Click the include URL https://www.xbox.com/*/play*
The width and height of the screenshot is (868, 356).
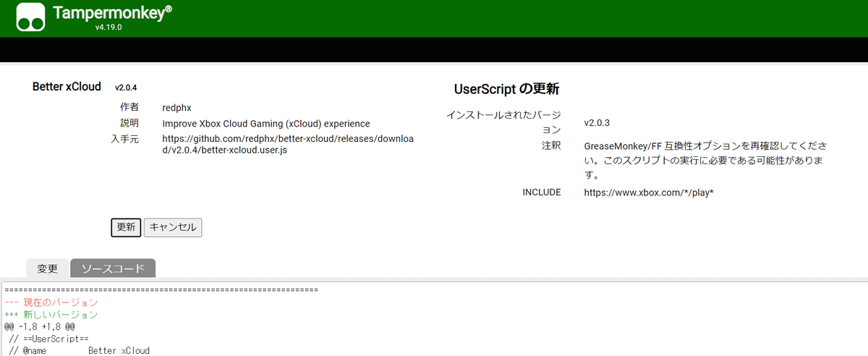click(x=649, y=192)
